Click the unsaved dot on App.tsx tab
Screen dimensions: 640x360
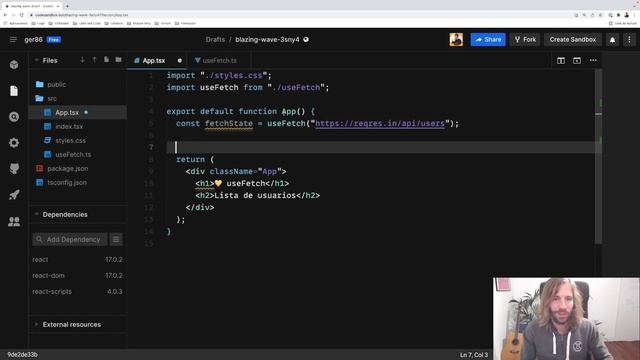click(180, 61)
